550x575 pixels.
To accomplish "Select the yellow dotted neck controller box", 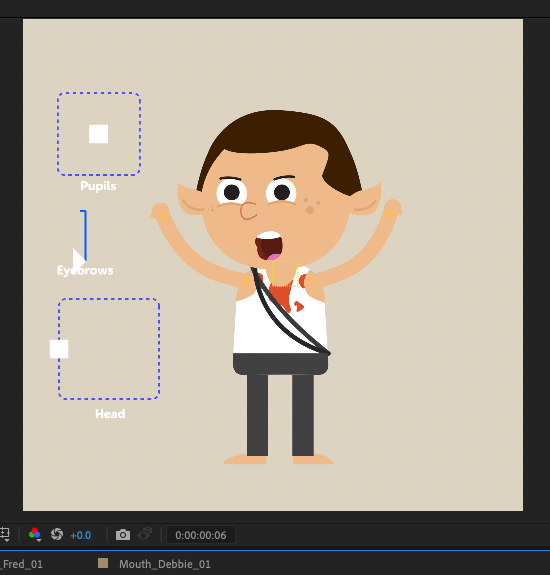I will pyautogui.click(x=285, y=273).
